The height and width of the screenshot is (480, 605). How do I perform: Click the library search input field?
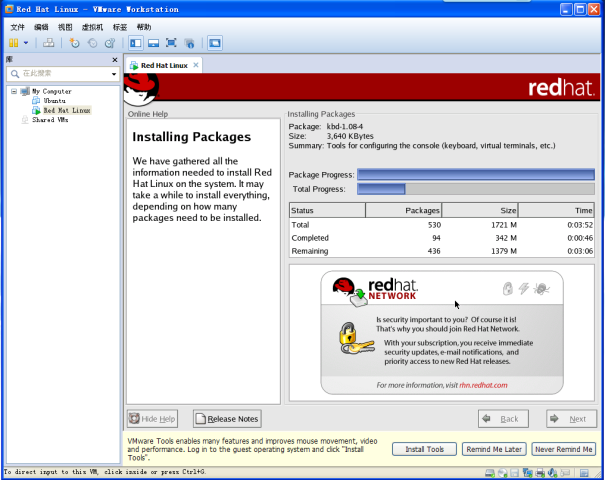point(62,74)
